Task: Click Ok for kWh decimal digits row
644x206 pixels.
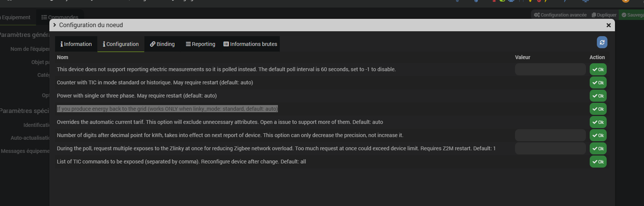Action: [x=598, y=135]
